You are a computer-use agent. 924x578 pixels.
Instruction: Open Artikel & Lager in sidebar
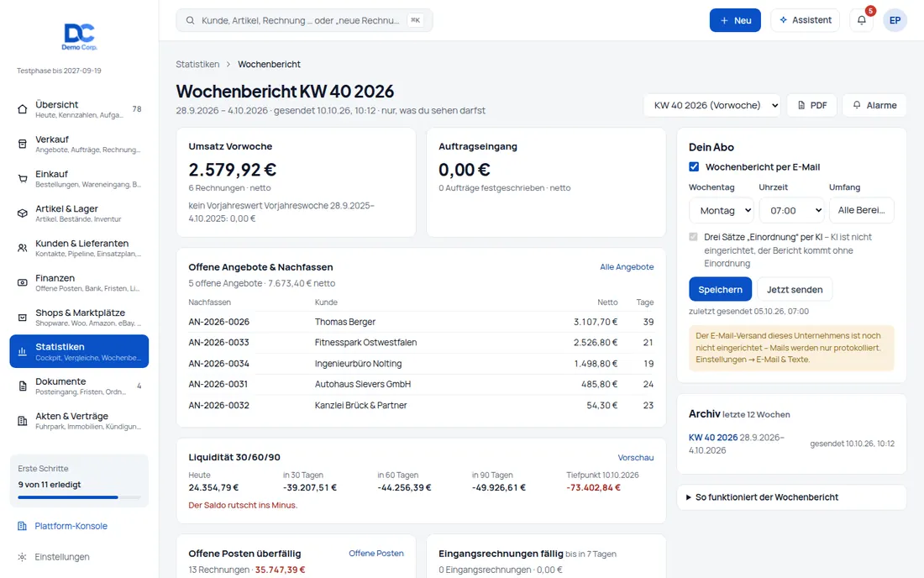pyautogui.click(x=79, y=213)
